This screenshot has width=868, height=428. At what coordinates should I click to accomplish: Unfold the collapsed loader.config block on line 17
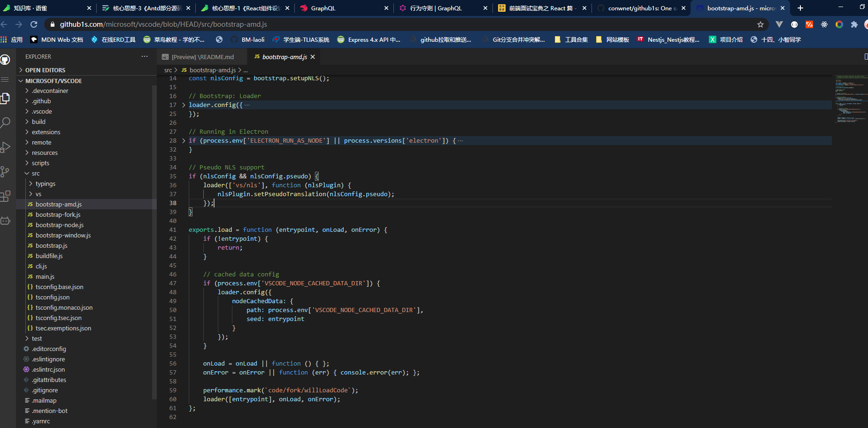[x=184, y=105]
